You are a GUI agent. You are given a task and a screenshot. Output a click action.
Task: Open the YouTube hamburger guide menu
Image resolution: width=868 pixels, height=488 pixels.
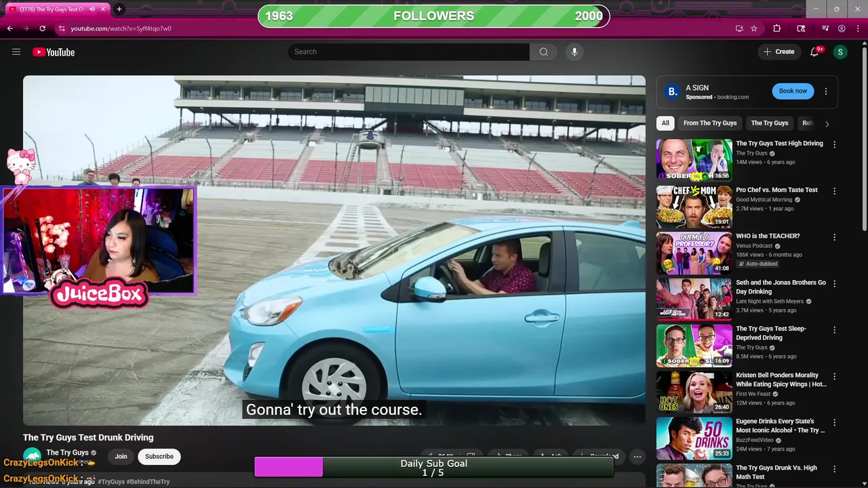tap(16, 52)
